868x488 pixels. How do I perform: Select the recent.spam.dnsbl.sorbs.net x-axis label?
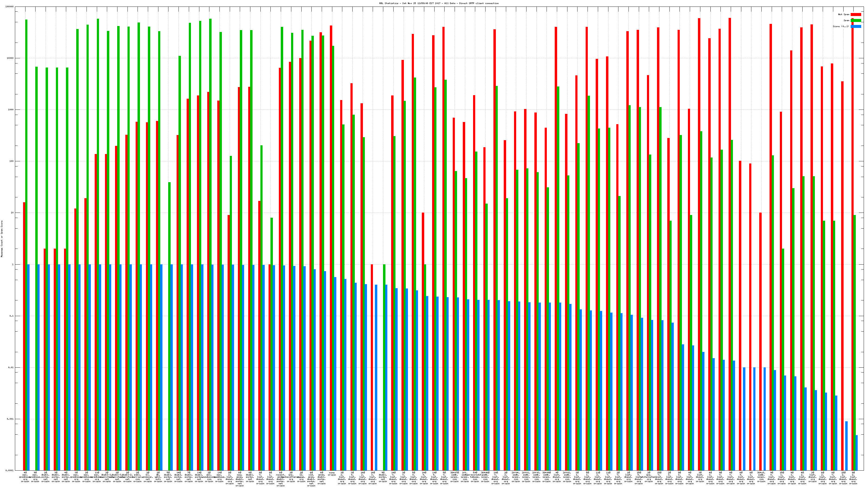click(x=280, y=479)
